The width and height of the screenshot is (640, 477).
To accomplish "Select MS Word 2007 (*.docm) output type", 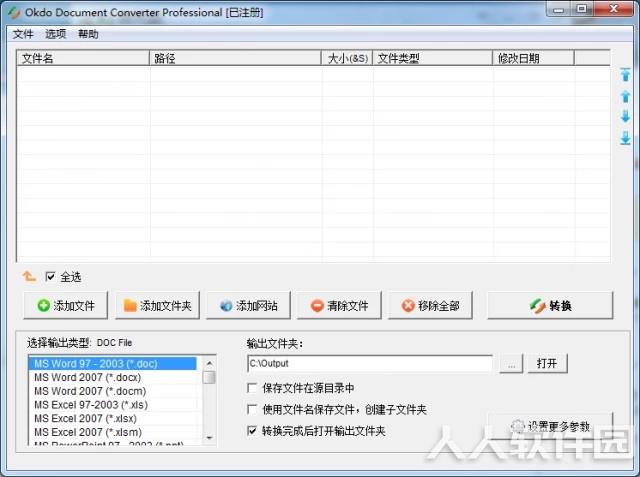I will (x=112, y=391).
